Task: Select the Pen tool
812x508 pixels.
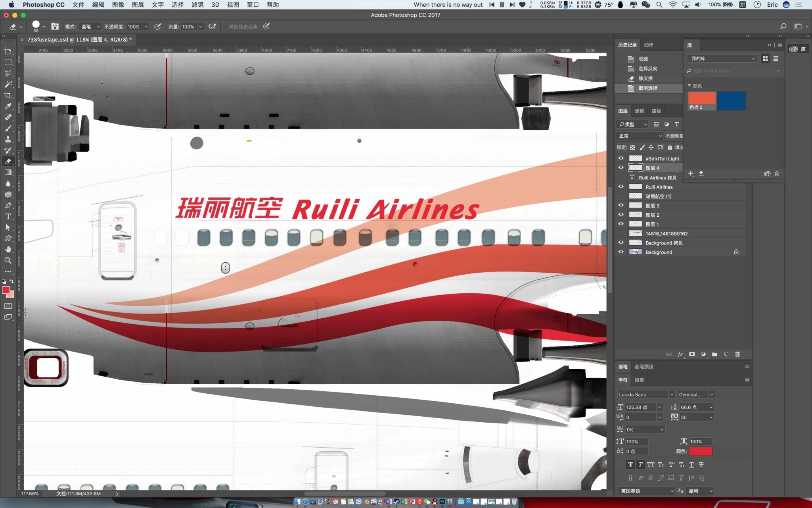Action: [8, 206]
